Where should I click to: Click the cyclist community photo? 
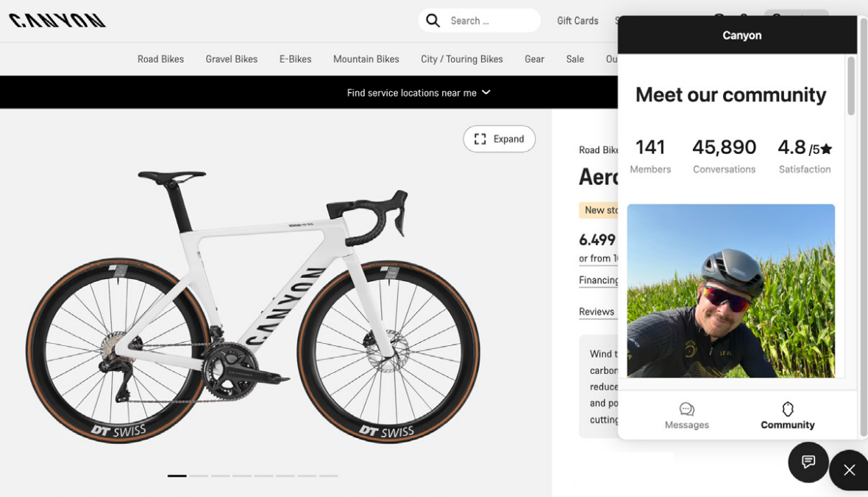pos(730,291)
